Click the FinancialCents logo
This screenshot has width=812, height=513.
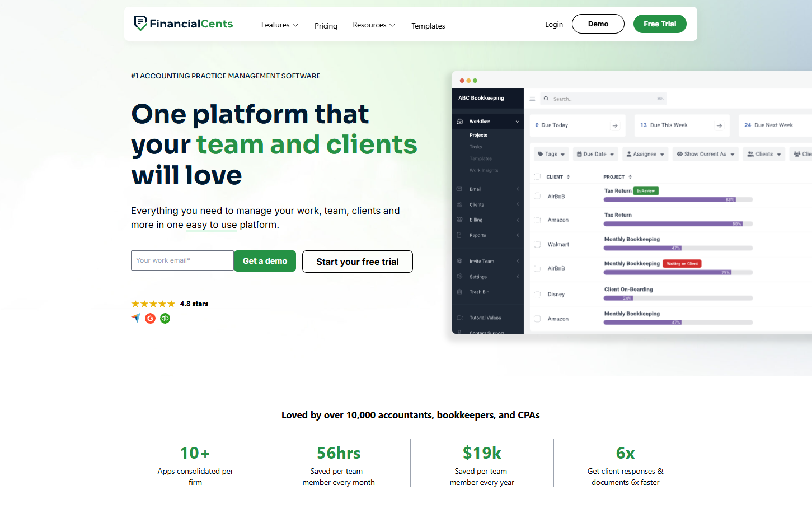184,24
